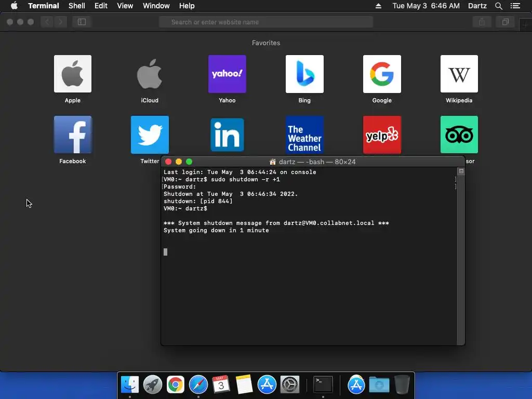Click the 'Last login' line in Terminal
532x399 pixels.
(x=240, y=172)
